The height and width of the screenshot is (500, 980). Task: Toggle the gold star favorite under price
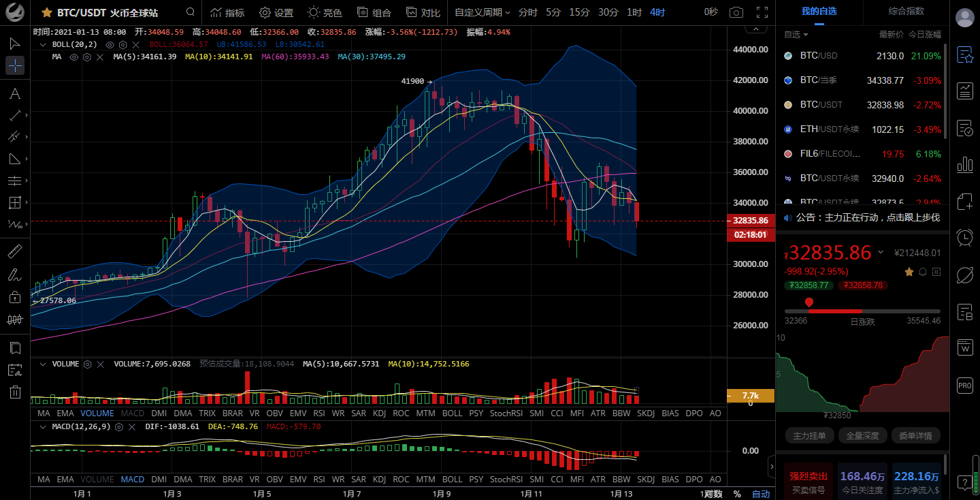pyautogui.click(x=909, y=272)
